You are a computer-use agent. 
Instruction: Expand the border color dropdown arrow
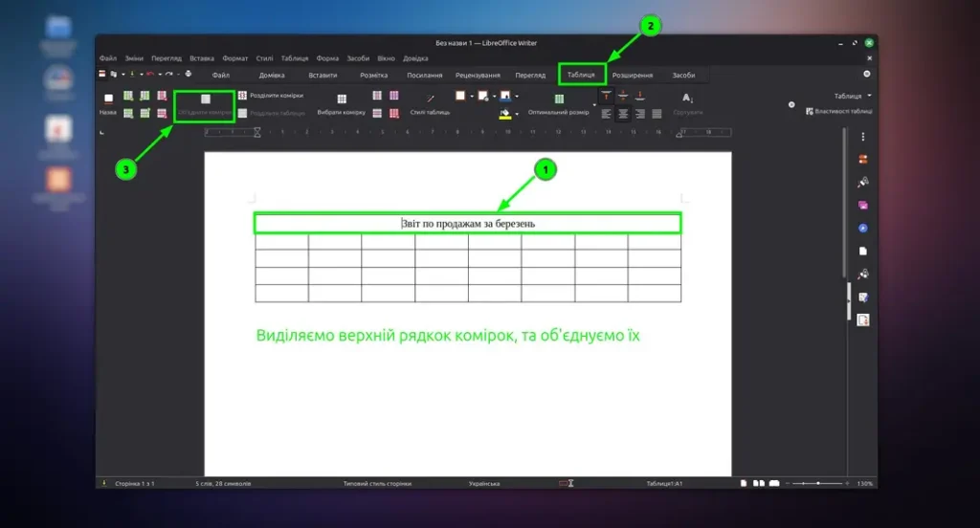(x=517, y=97)
